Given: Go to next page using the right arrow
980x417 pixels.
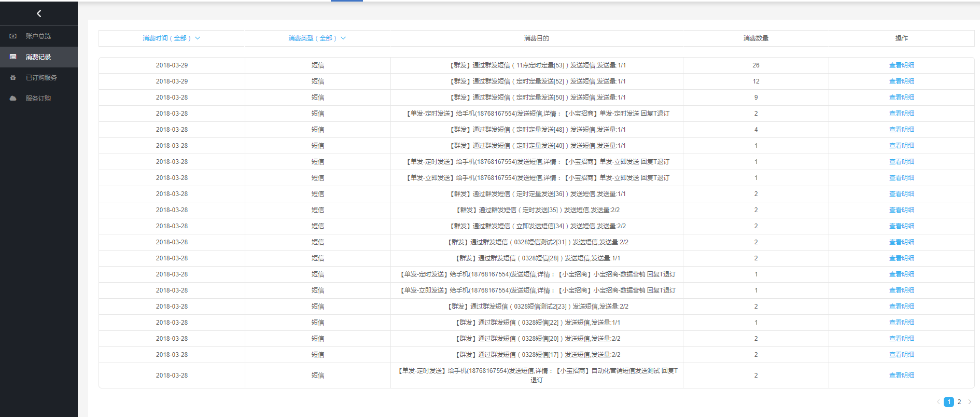Looking at the screenshot, I should [x=970, y=402].
